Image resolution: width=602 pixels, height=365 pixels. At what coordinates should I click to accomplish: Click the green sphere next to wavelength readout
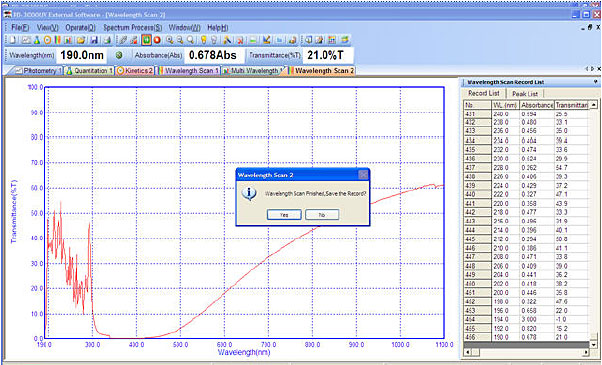click(x=119, y=55)
